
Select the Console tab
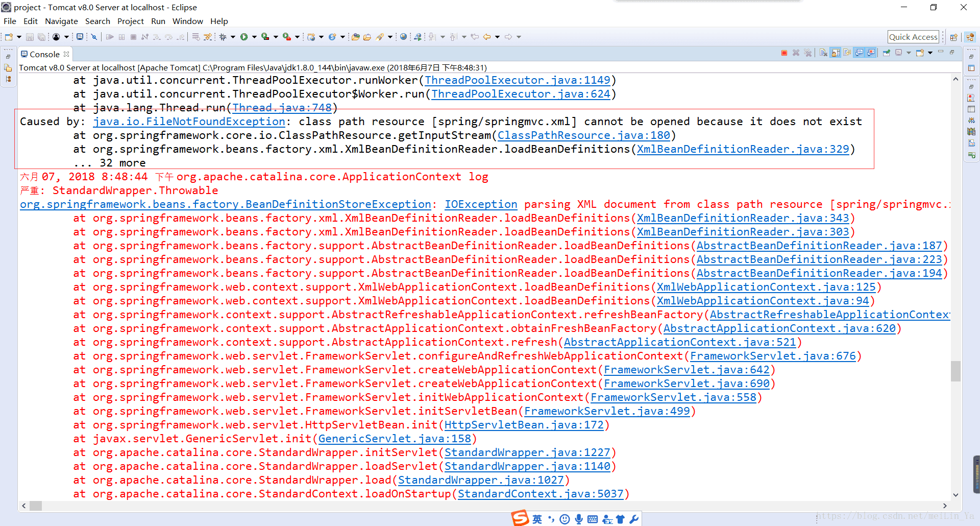tap(44, 54)
